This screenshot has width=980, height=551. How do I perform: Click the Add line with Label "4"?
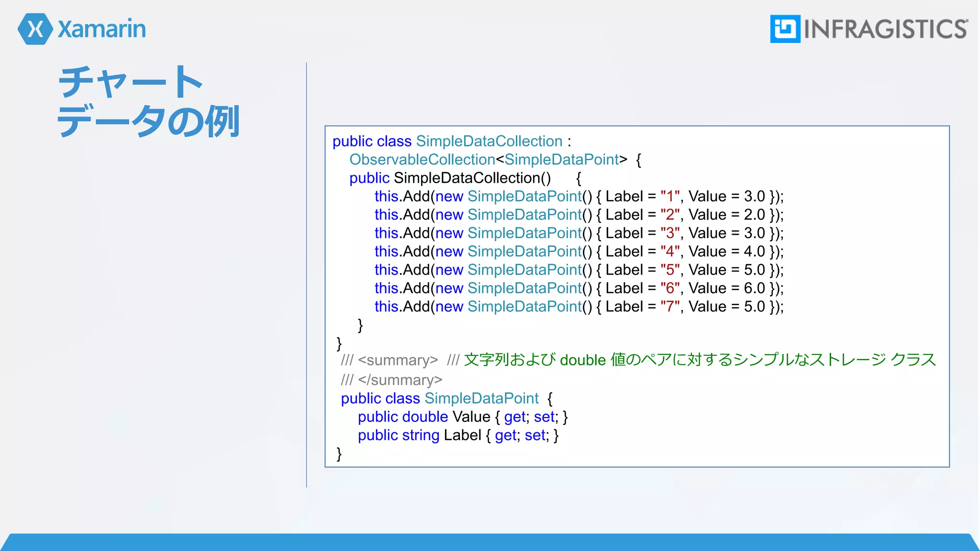click(x=579, y=251)
